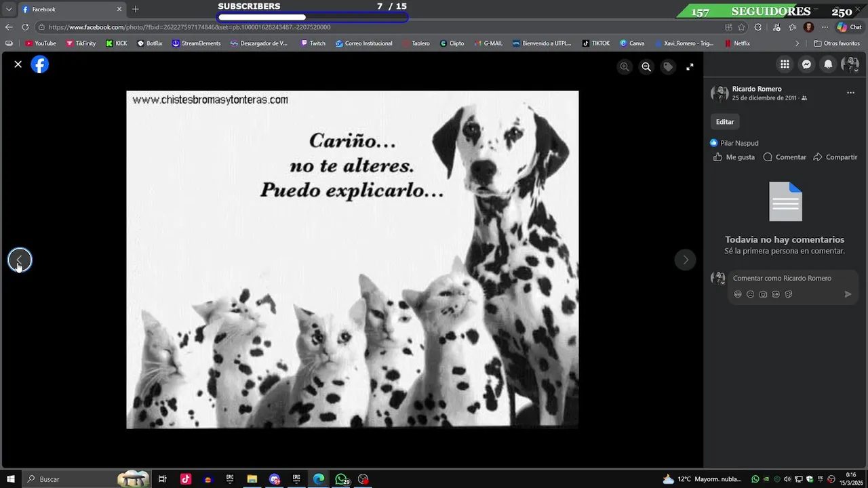Open post options three-dot menu
This screenshot has width=868, height=488.
pos(850,93)
